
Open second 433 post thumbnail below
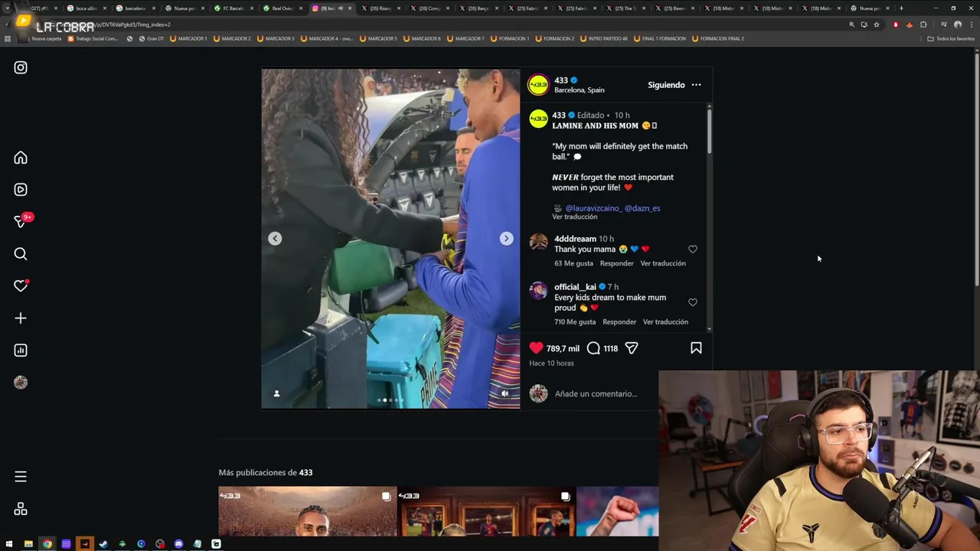coord(486,511)
